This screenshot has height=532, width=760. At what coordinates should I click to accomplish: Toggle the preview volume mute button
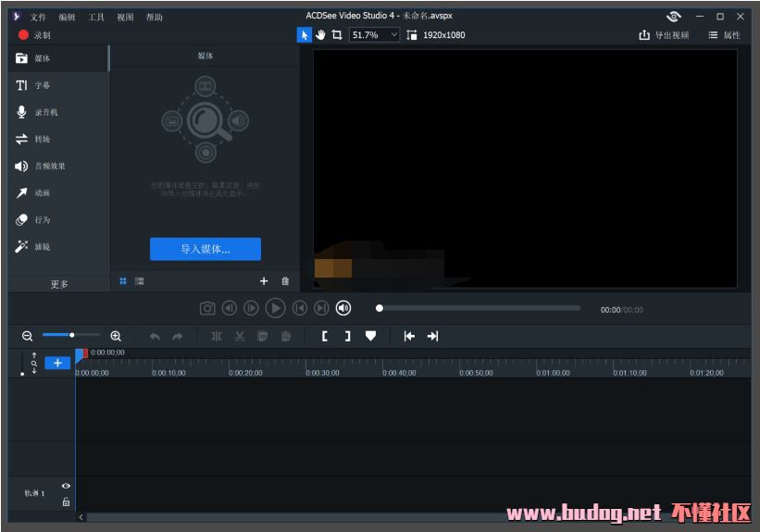343,308
